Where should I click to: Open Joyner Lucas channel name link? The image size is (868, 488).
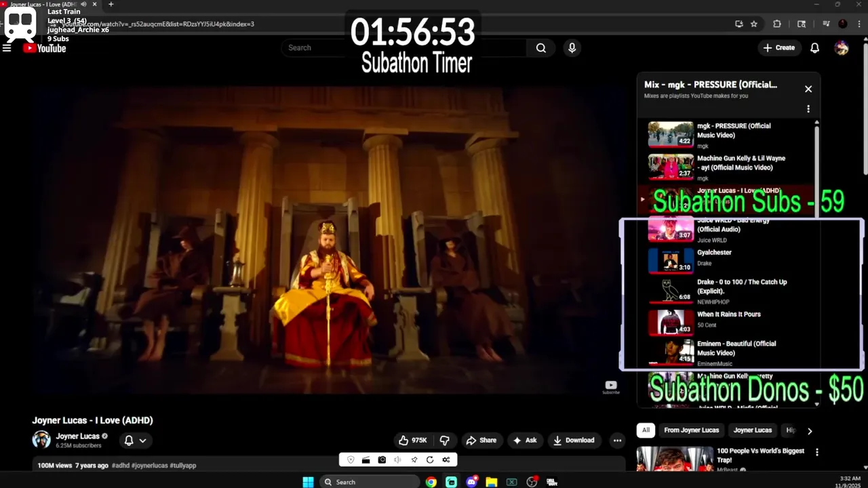click(x=77, y=436)
